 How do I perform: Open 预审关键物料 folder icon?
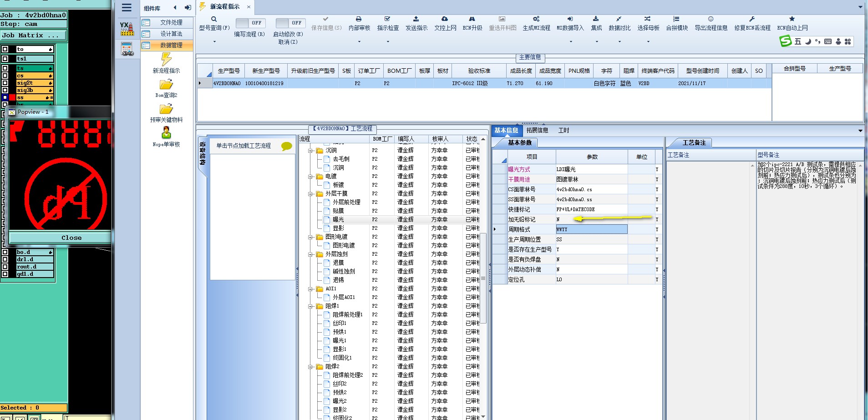[x=166, y=109]
